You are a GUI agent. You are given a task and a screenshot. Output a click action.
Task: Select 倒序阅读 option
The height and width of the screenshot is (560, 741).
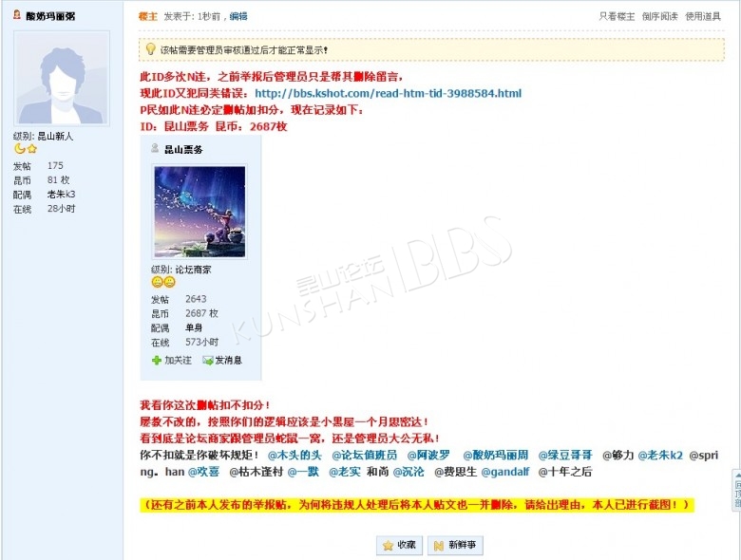659,16
